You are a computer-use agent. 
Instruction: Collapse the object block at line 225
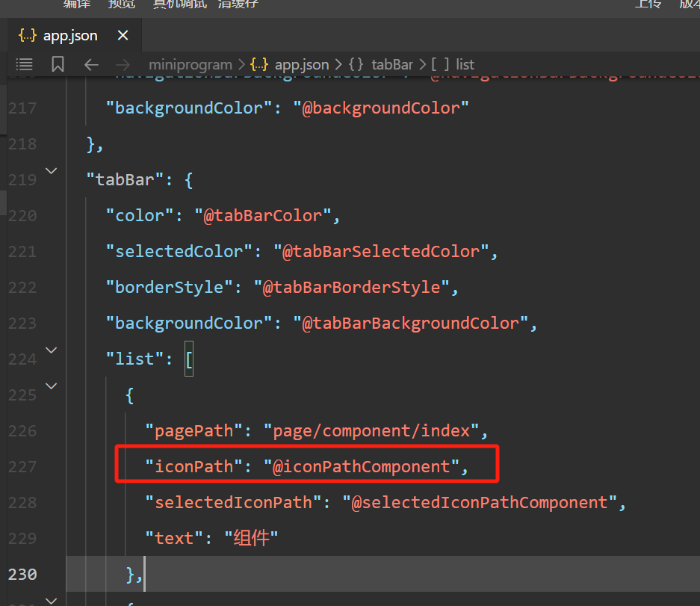click(x=52, y=386)
